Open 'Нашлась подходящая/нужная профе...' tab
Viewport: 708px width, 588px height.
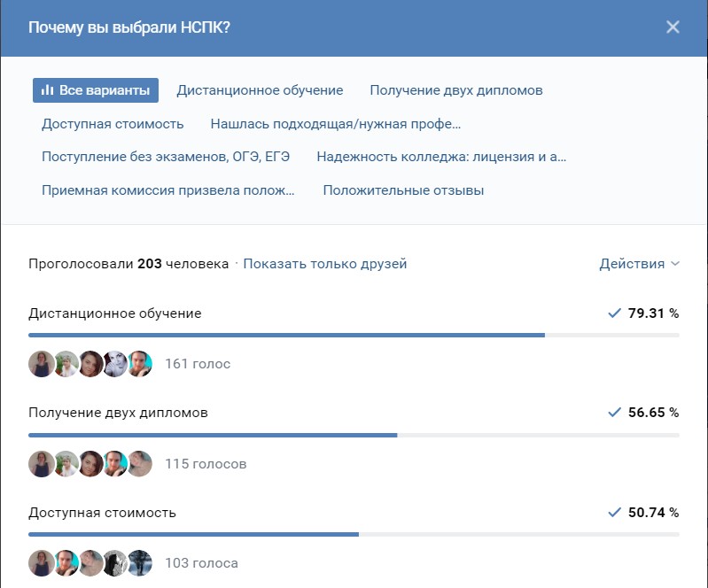pos(335,124)
